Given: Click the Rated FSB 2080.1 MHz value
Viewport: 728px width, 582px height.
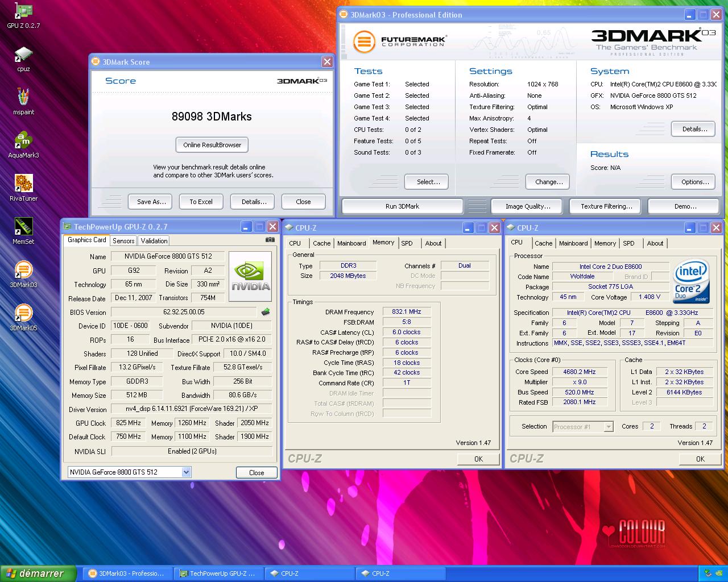Looking at the screenshot, I should click(579, 402).
